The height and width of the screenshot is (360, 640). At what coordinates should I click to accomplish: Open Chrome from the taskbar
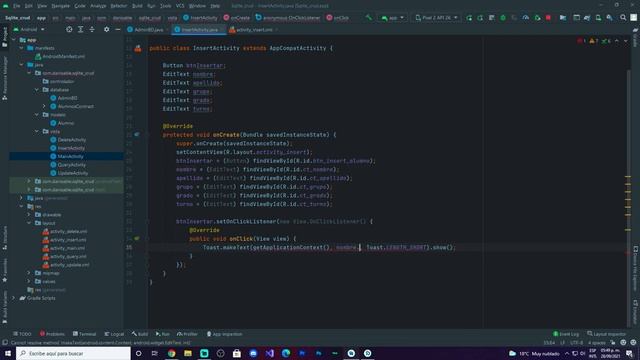pos(171,353)
